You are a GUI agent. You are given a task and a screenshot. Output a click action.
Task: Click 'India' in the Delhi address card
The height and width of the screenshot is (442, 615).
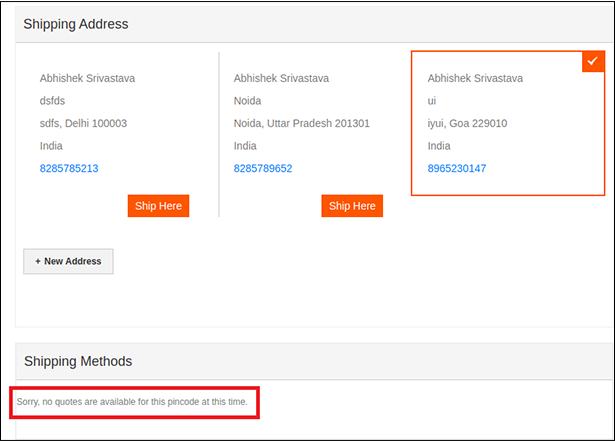coord(51,146)
